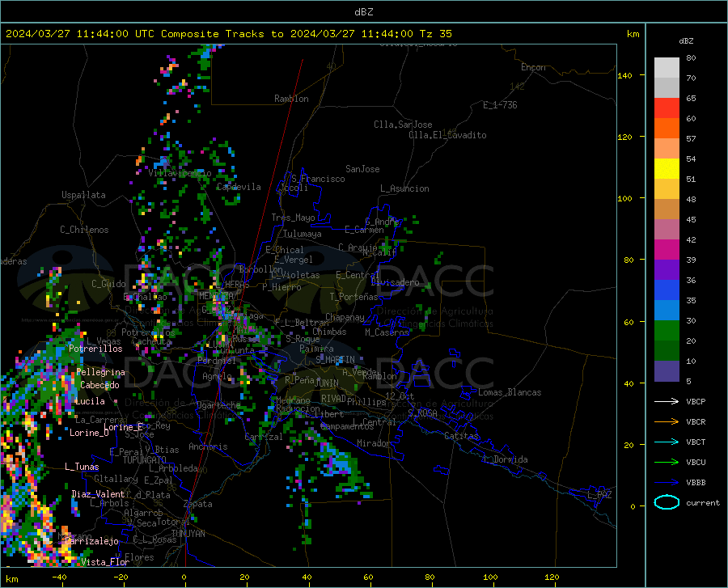Click the 'TUNUYAN' place label
The image size is (728, 588).
coord(188,534)
